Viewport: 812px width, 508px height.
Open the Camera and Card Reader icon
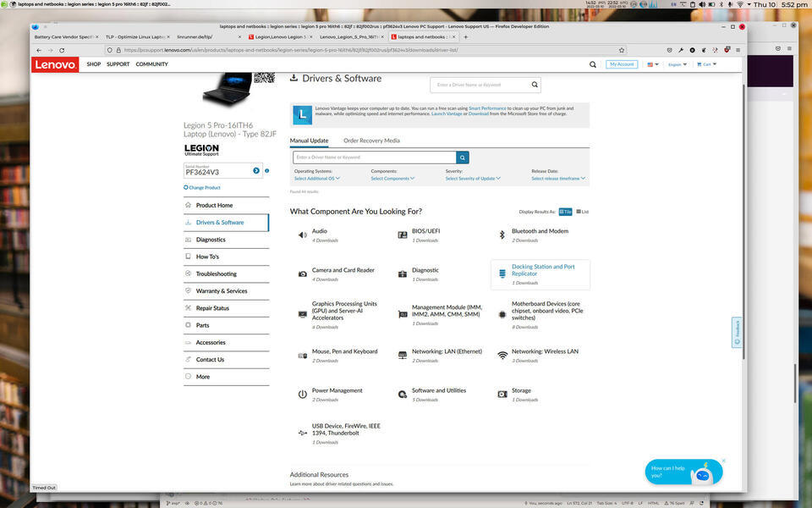tap(303, 274)
